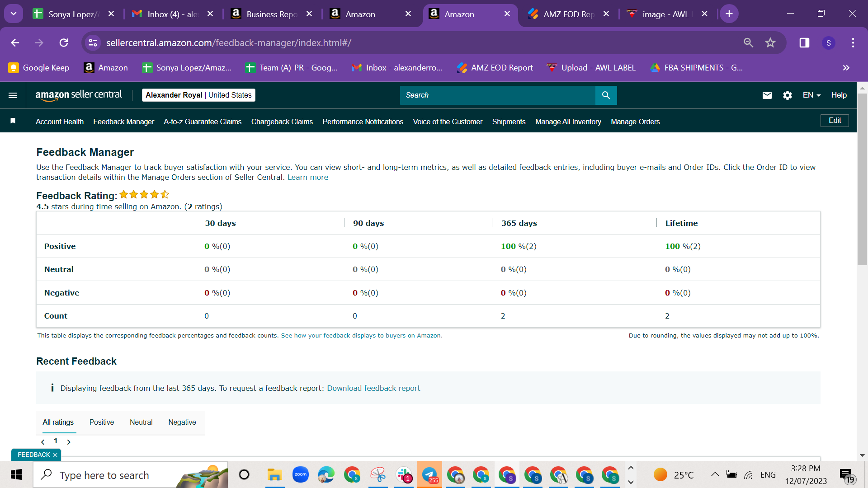Open the Seller Central hamburger menu
Viewport: 868px width, 488px height.
[13, 95]
